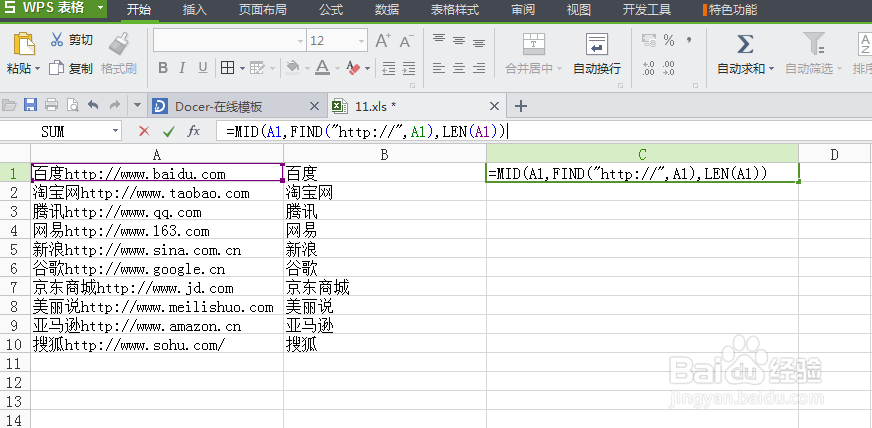Click the AutoSum (自动求和) sigma icon
The height and width of the screenshot is (428, 872).
coord(745,44)
